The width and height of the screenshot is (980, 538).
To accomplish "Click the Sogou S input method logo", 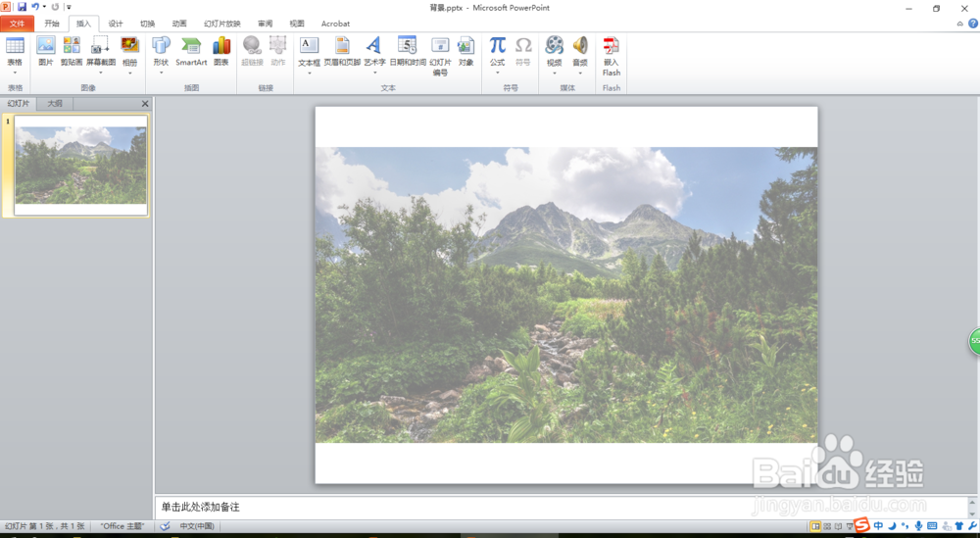I will (862, 525).
